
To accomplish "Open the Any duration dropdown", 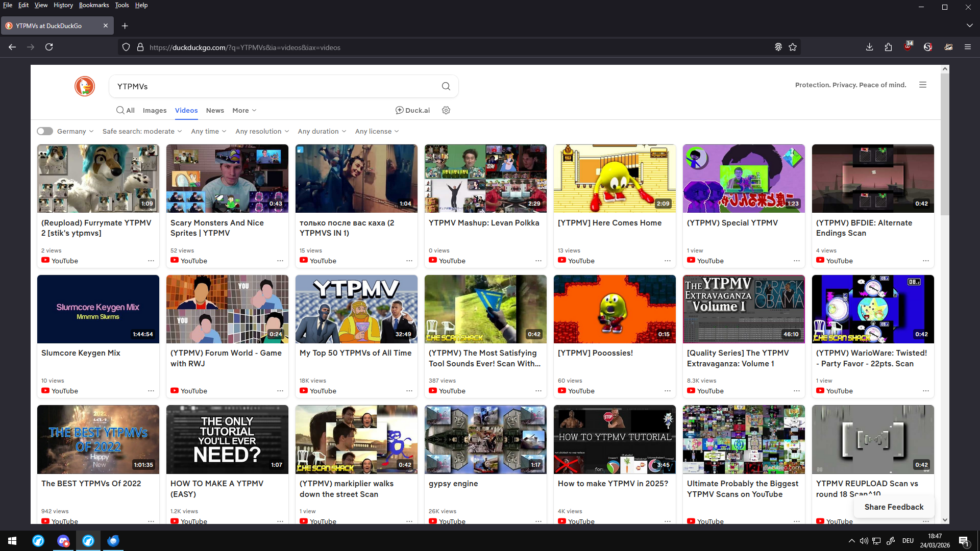I will [322, 131].
